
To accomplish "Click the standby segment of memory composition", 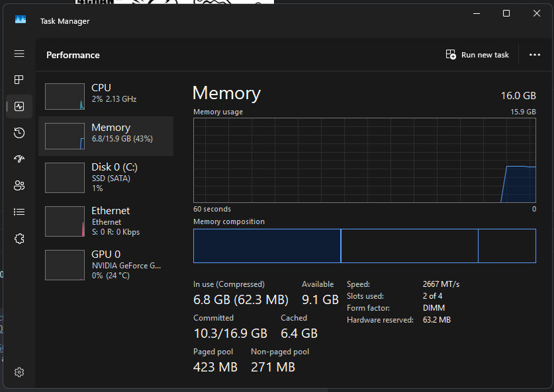I will click(x=410, y=246).
